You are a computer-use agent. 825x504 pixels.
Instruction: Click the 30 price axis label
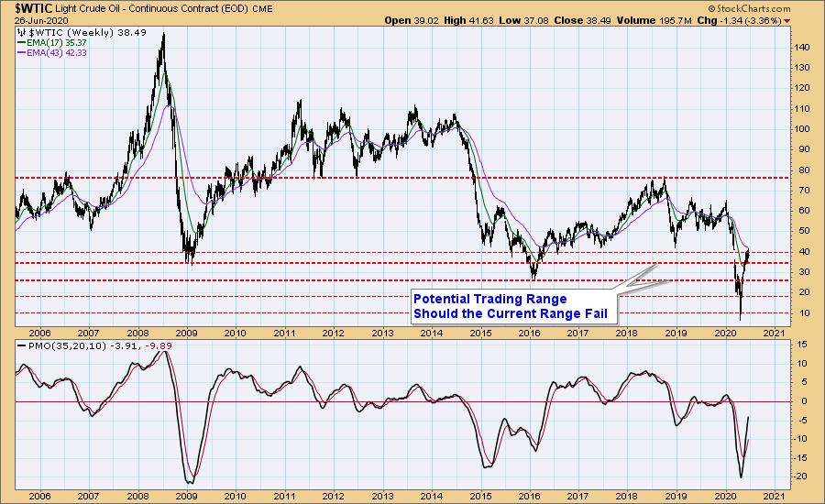[805, 272]
